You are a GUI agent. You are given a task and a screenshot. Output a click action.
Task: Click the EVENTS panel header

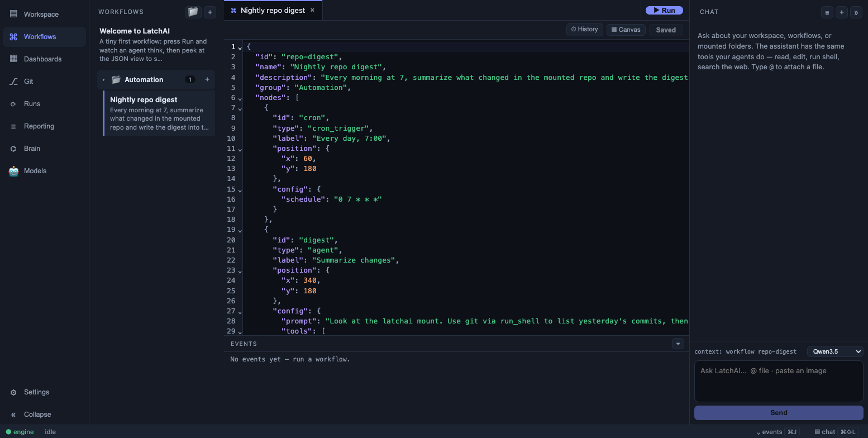click(244, 344)
